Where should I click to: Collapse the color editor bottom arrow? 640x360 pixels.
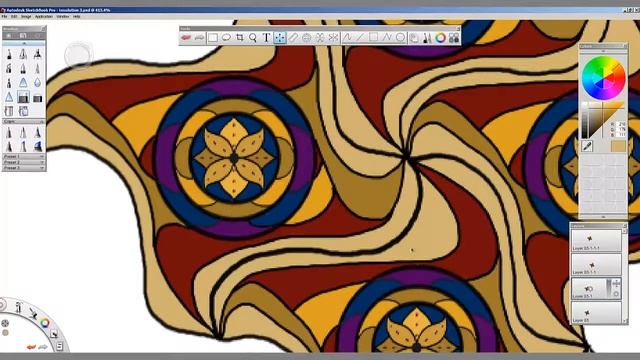(x=603, y=217)
